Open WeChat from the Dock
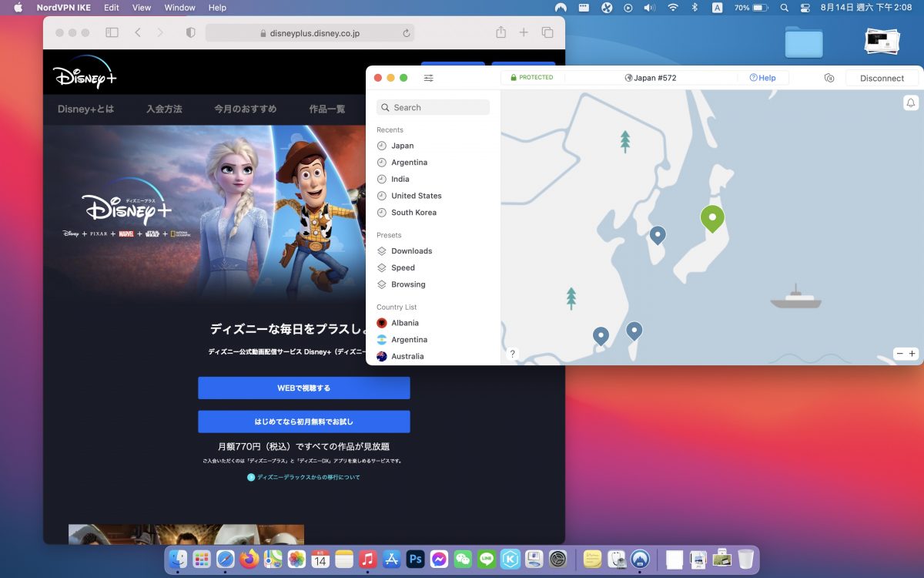 pos(463,560)
